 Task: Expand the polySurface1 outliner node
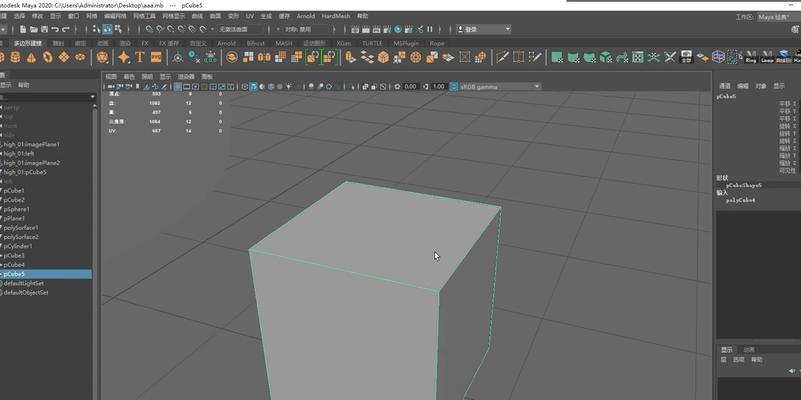[2, 228]
